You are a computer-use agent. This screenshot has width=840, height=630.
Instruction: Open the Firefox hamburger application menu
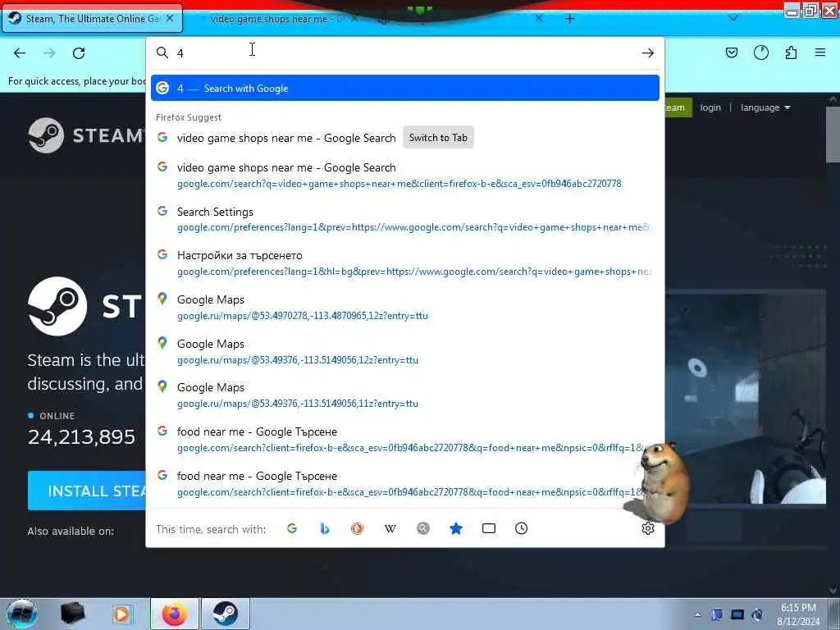(x=820, y=52)
